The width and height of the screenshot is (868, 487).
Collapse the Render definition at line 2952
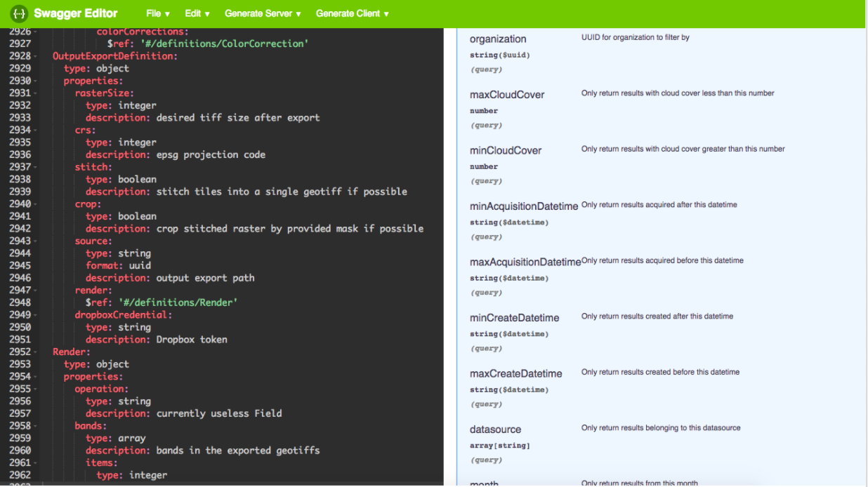pyautogui.click(x=35, y=352)
